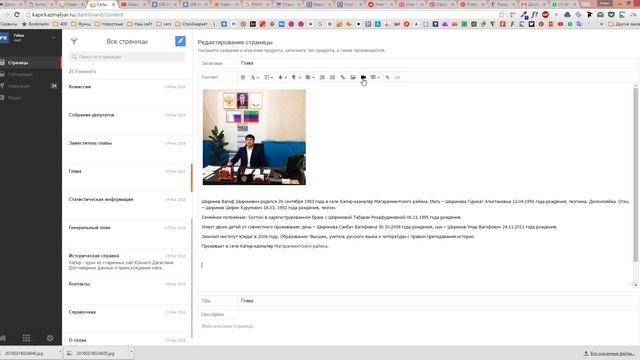Select the Статистическая информация page
Viewport: 640px width, 360px height.
pos(127,206)
